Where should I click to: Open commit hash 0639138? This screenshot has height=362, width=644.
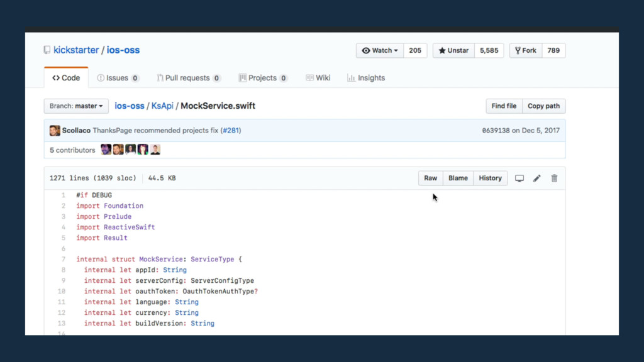[x=496, y=131]
